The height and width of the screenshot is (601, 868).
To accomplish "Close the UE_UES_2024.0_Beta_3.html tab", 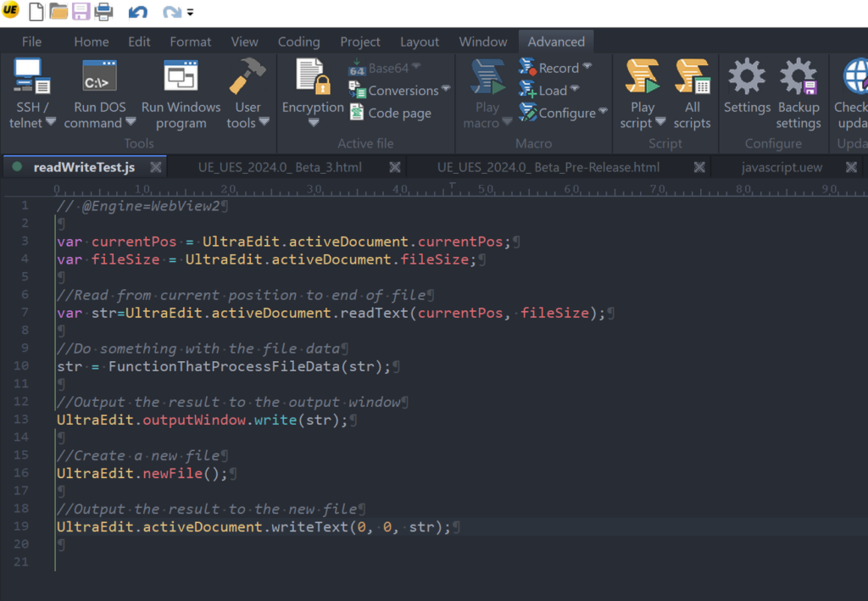I will pyautogui.click(x=395, y=167).
